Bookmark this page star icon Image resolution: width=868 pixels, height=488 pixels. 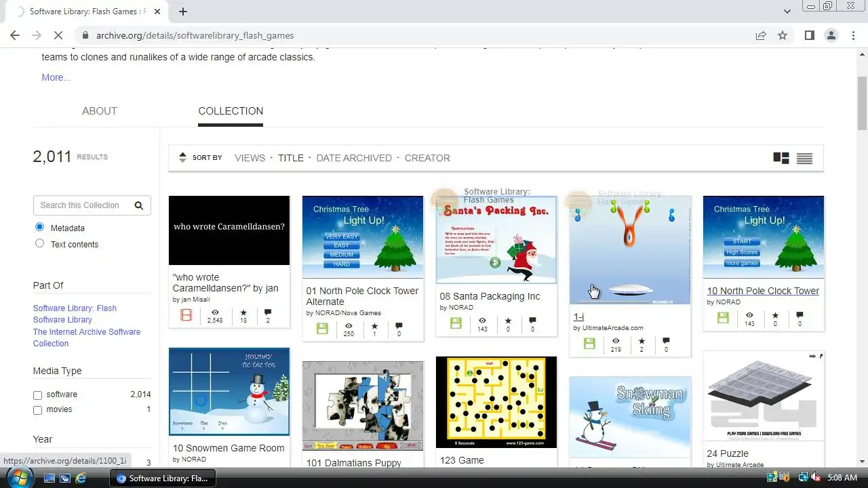click(783, 35)
